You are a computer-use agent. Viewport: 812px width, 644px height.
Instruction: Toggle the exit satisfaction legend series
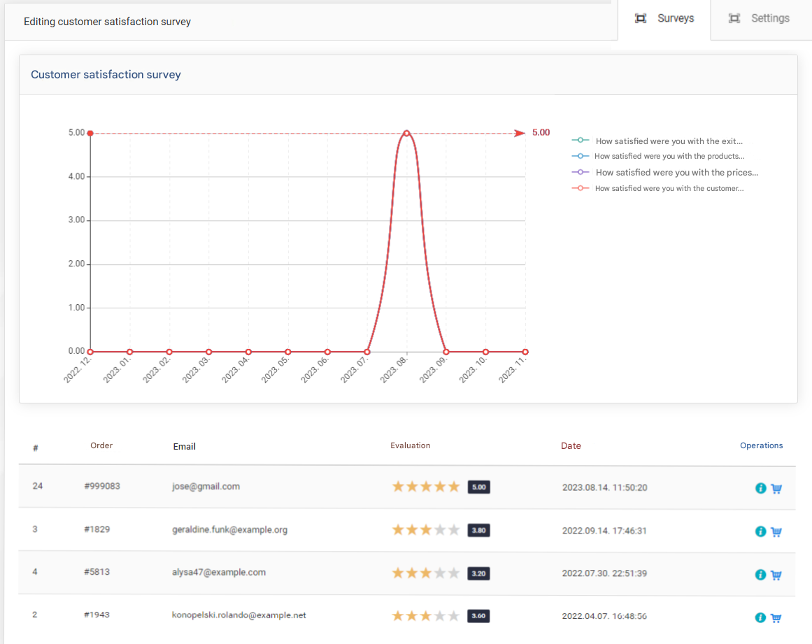tap(657, 141)
